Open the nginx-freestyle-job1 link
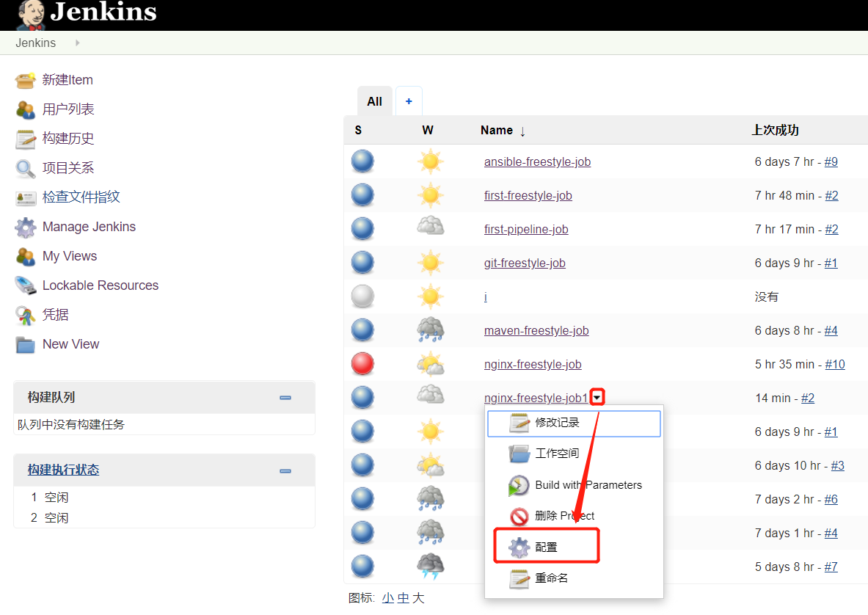Image resolution: width=868 pixels, height=615 pixels. (536, 398)
